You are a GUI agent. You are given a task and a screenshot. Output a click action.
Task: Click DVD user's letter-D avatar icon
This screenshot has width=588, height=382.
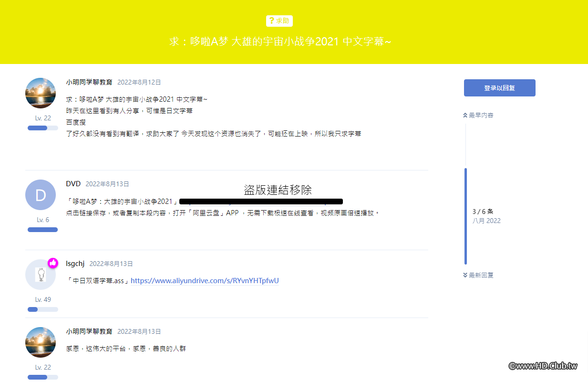pos(41,195)
